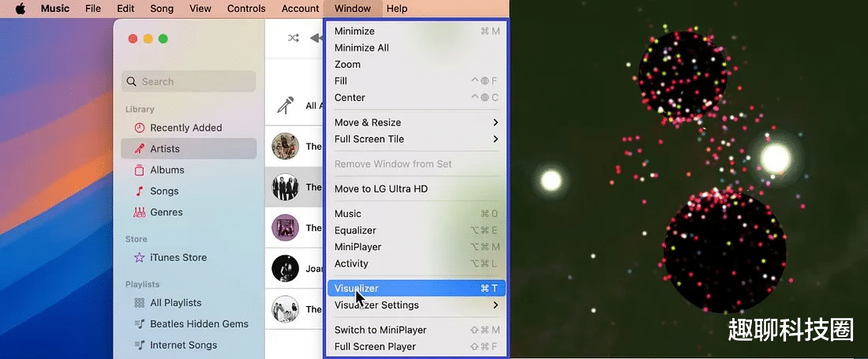Open the Song menu
Image resolution: width=868 pixels, height=359 pixels.
(x=162, y=9)
